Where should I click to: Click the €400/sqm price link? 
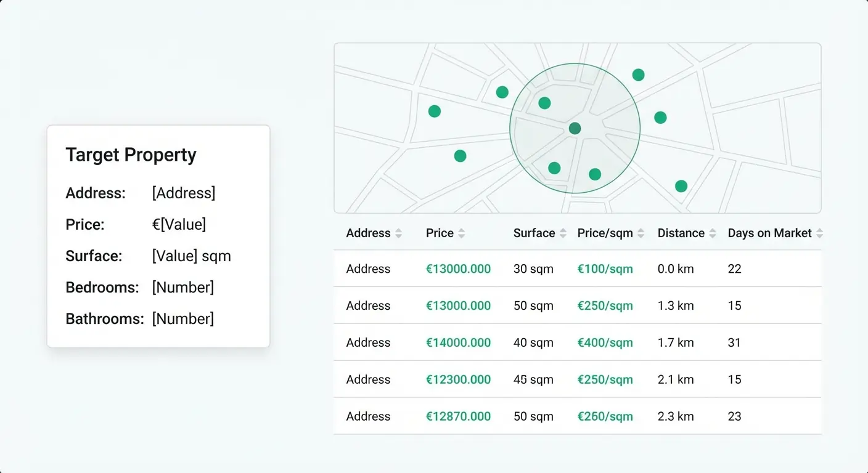(x=605, y=342)
